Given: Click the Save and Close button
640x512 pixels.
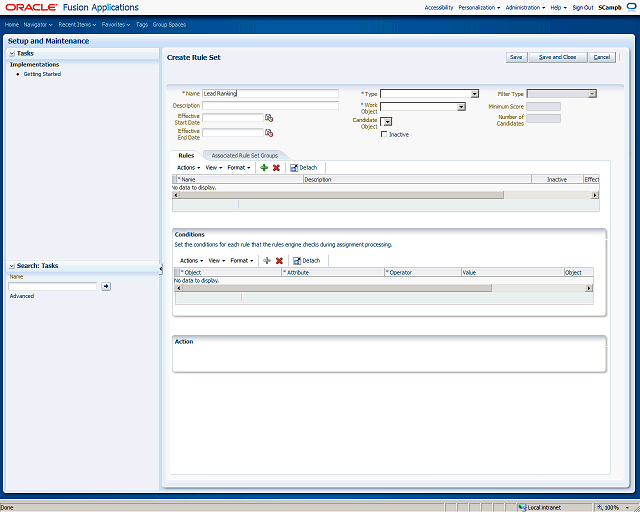Looking at the screenshot, I should pos(558,57).
